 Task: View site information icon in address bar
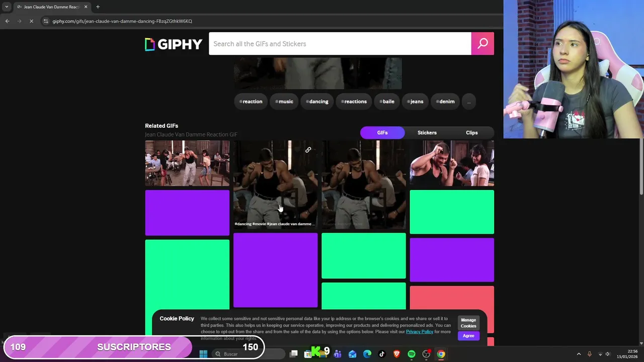(x=46, y=21)
